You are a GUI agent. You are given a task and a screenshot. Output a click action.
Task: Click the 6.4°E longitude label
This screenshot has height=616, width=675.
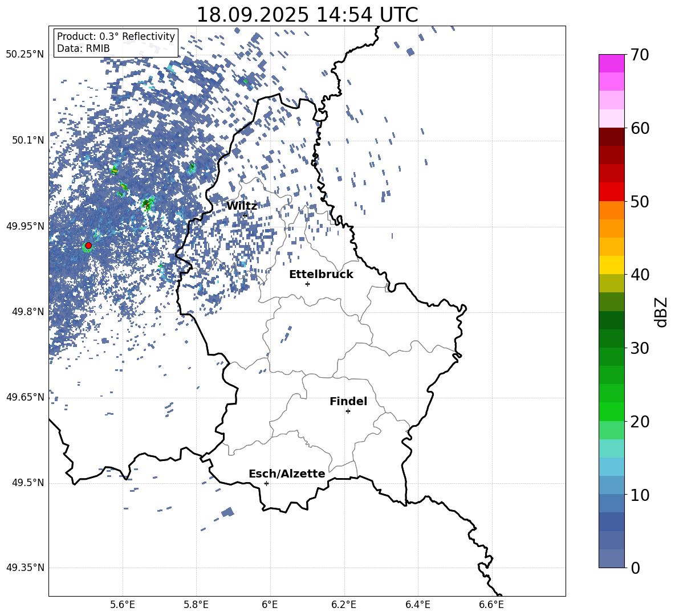[417, 605]
